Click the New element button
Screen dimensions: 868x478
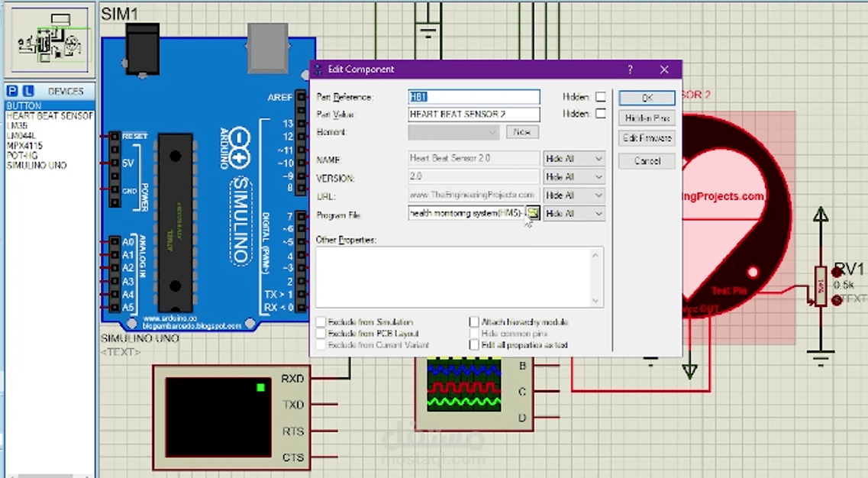[x=522, y=132]
